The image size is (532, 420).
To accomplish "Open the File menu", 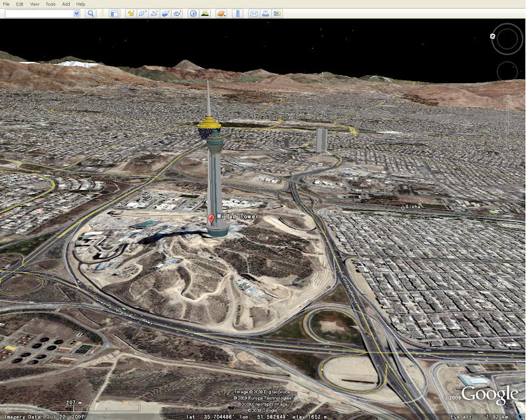I will pyautogui.click(x=6, y=4).
